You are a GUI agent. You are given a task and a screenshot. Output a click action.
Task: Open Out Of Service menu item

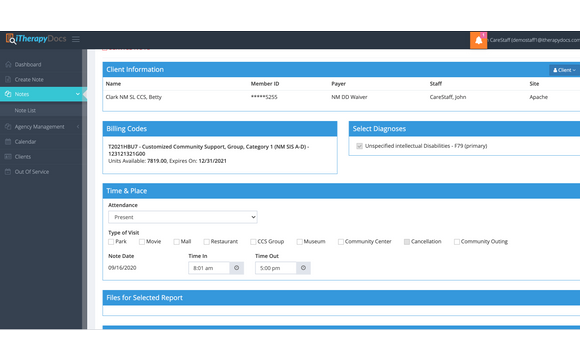point(32,172)
